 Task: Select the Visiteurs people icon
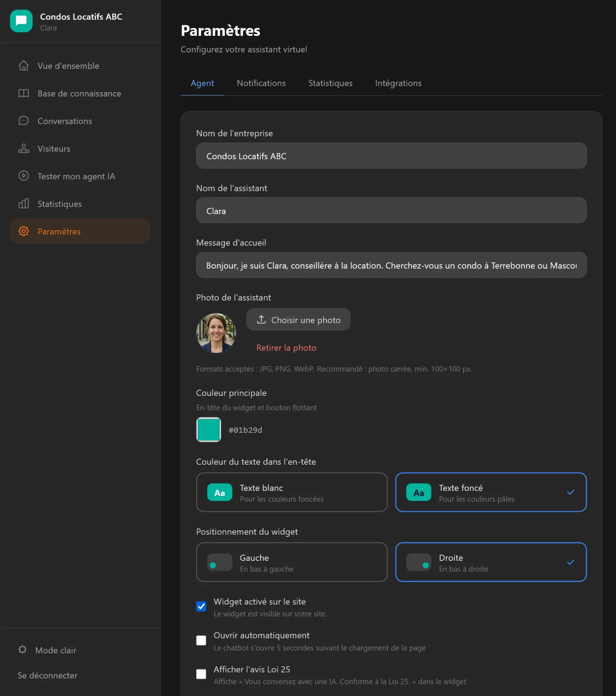[24, 149]
